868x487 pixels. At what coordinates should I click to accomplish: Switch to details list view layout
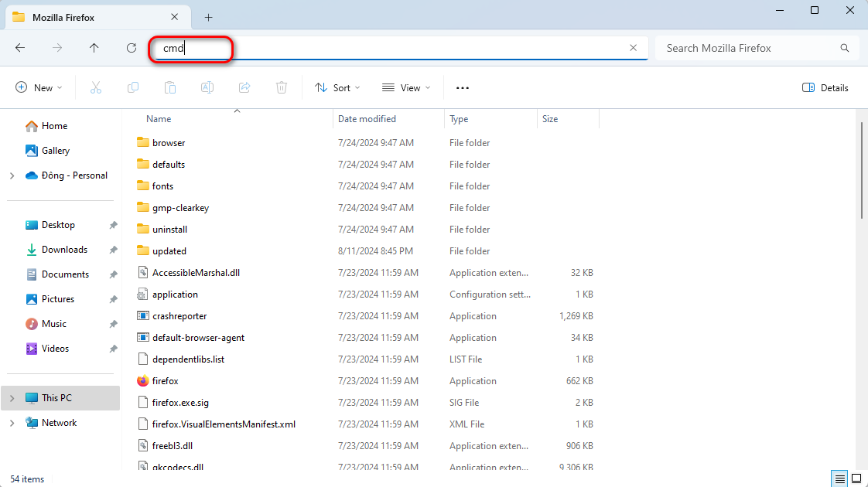click(840, 478)
